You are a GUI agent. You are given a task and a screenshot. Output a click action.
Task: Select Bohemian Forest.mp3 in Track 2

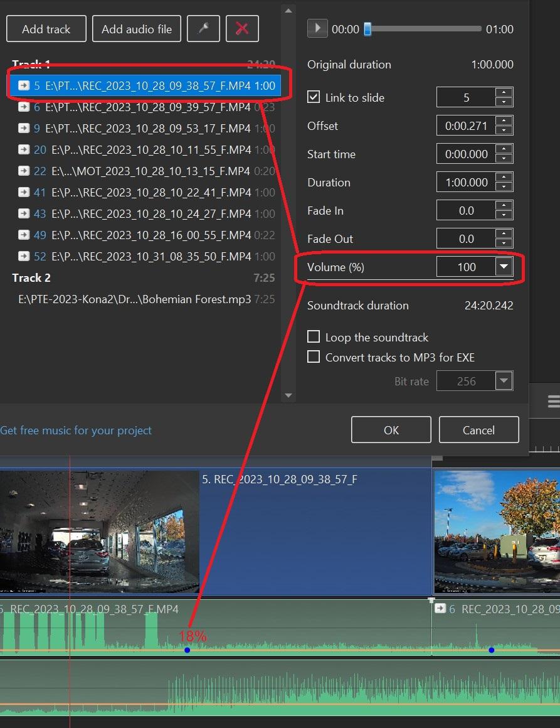coord(135,299)
